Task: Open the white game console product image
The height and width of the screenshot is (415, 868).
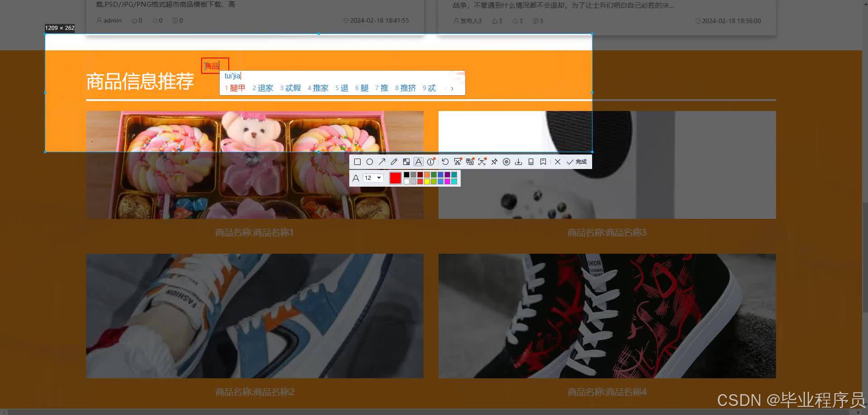Action: coord(607,165)
